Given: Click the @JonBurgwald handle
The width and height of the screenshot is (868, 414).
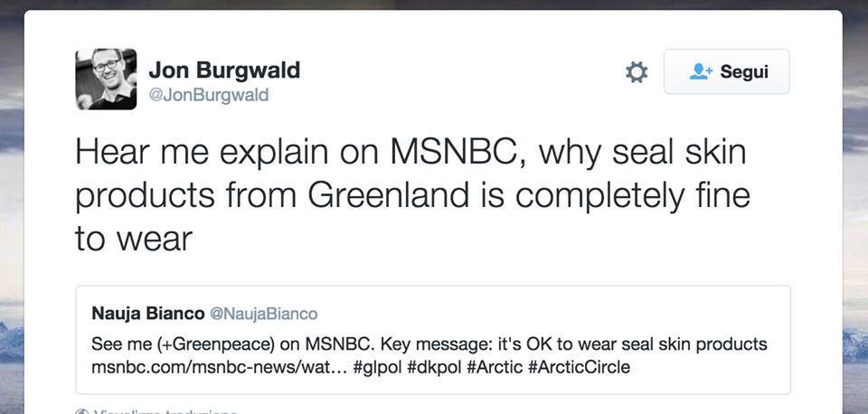Looking at the screenshot, I should 208,95.
